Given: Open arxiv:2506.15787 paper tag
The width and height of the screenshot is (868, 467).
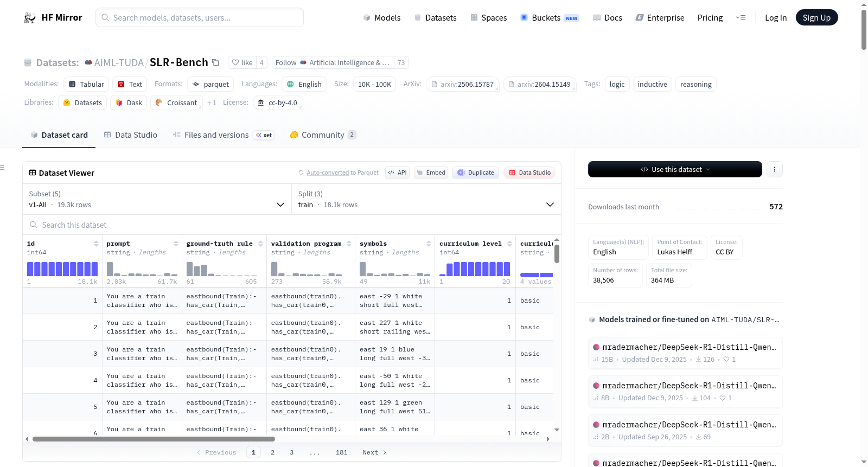Looking at the screenshot, I should (462, 84).
